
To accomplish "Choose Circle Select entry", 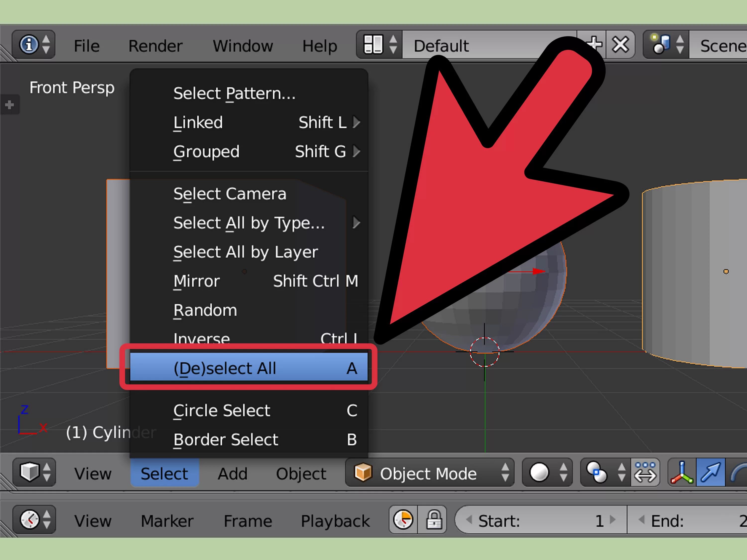I will click(x=249, y=410).
